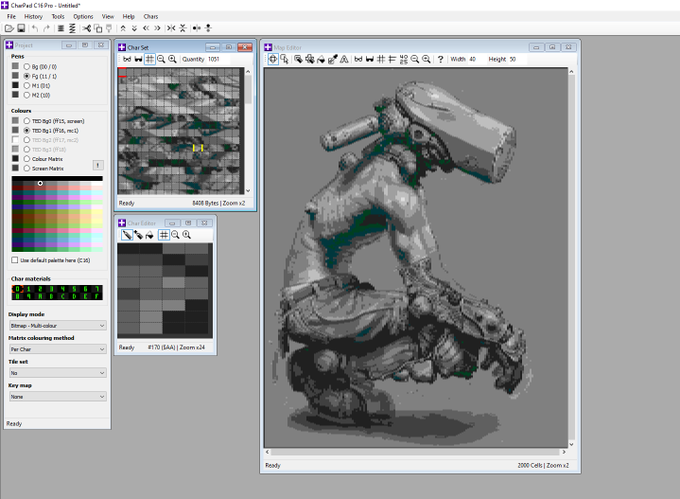Image resolution: width=680 pixels, height=499 pixels.
Task: Open the View menu
Action: tap(108, 16)
